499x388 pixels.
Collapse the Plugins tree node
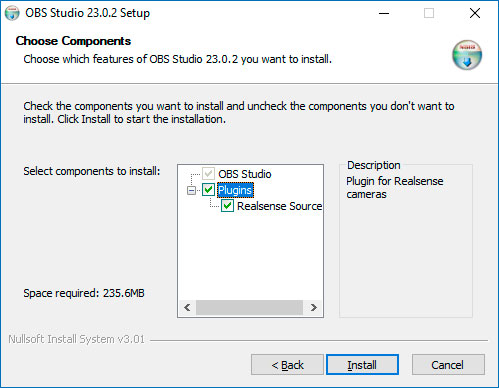pos(191,190)
